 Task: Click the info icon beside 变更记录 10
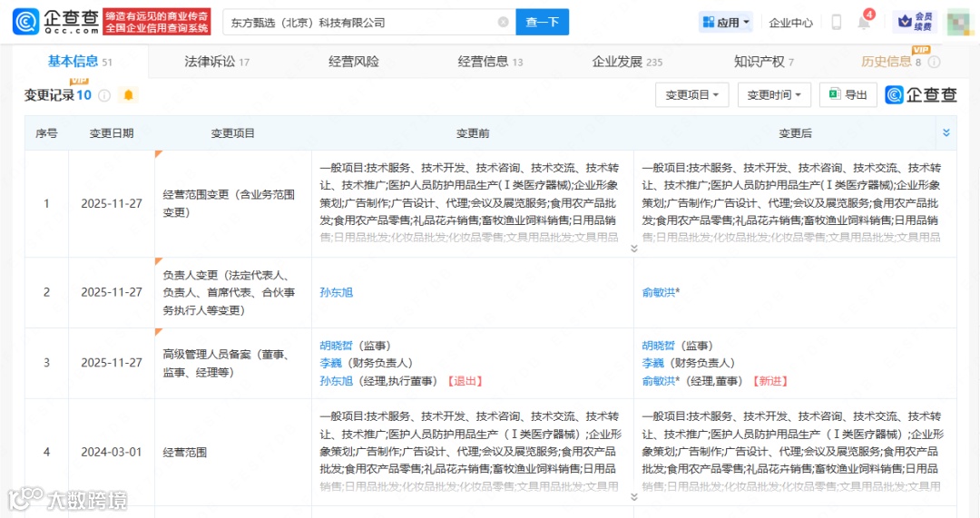click(x=105, y=95)
